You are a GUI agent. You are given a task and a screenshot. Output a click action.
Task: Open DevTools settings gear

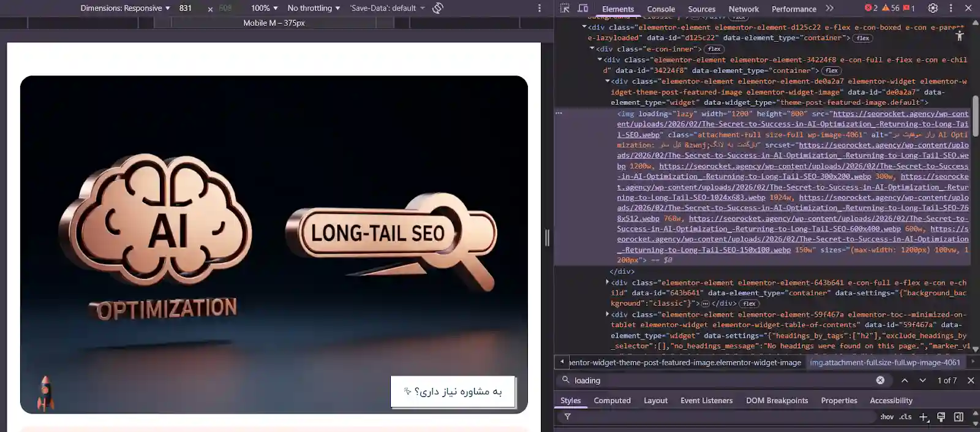point(933,9)
